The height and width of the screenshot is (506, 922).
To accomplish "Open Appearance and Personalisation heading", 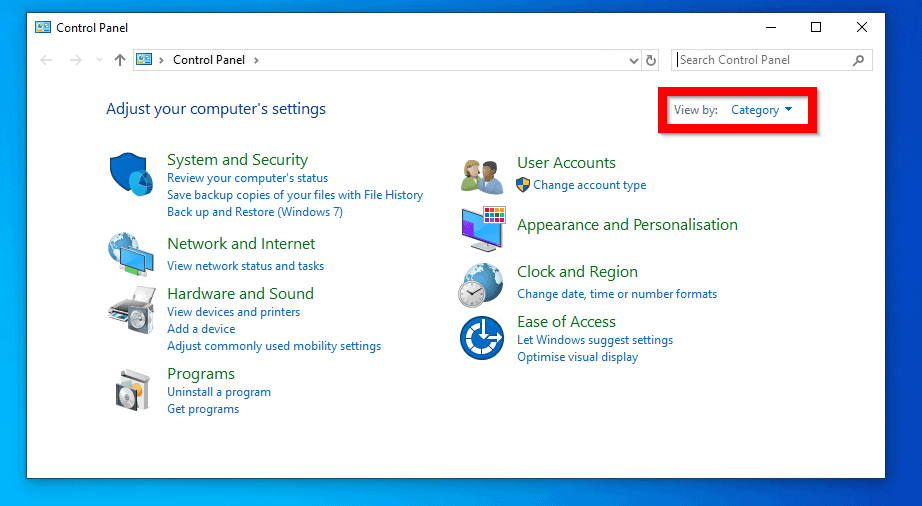I will click(627, 225).
